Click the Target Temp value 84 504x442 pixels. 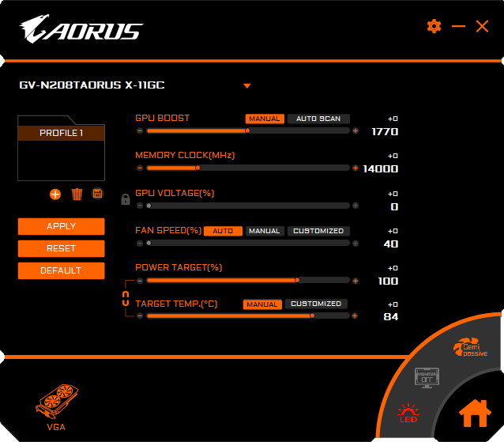click(x=391, y=317)
